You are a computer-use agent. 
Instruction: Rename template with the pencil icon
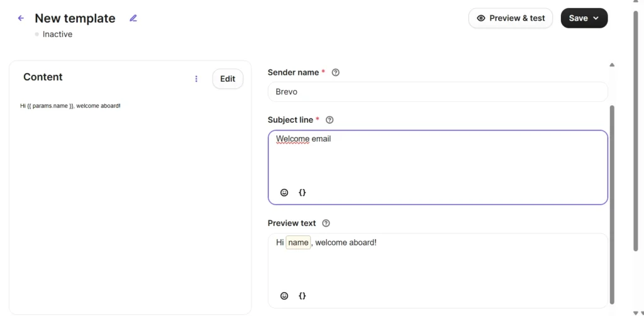[133, 18]
